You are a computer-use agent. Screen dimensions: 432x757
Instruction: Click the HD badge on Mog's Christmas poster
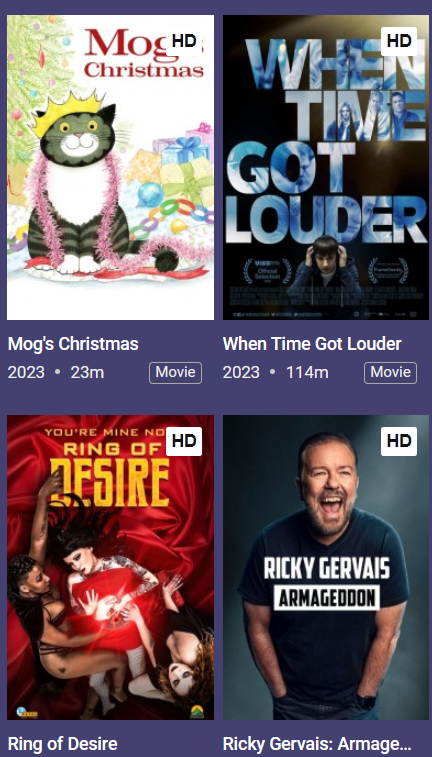[x=184, y=42]
